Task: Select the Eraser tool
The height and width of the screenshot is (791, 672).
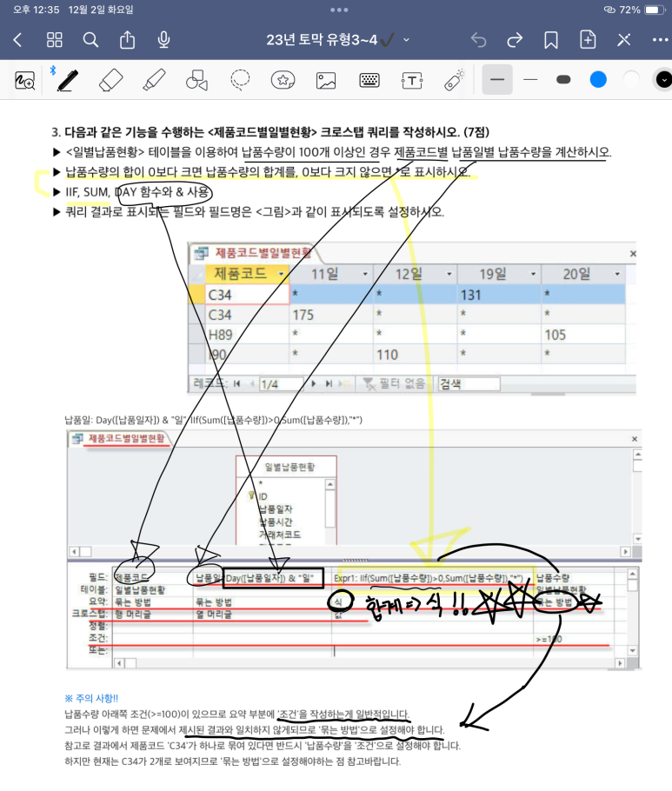Action: pyautogui.click(x=111, y=80)
